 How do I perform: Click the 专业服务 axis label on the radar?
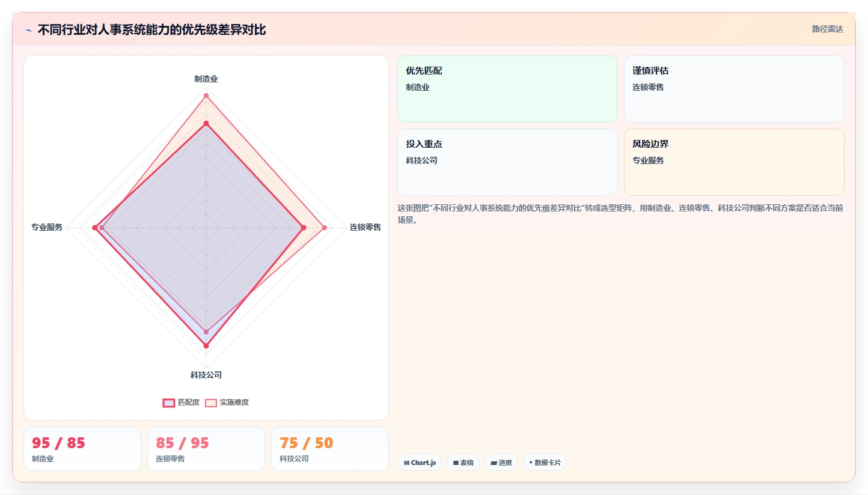pos(47,227)
